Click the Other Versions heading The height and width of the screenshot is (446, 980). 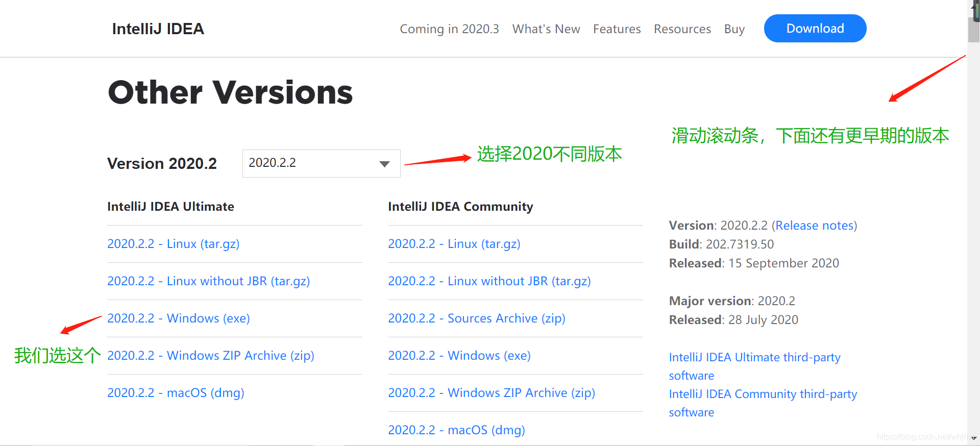(230, 92)
